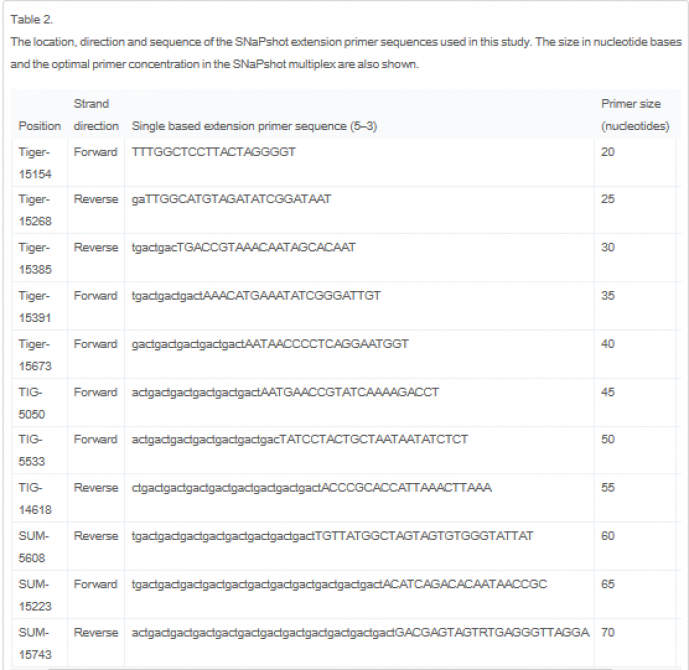This screenshot has height=670, width=689.
Task: Select the SUM-5608 position cell
Action: tap(35, 546)
